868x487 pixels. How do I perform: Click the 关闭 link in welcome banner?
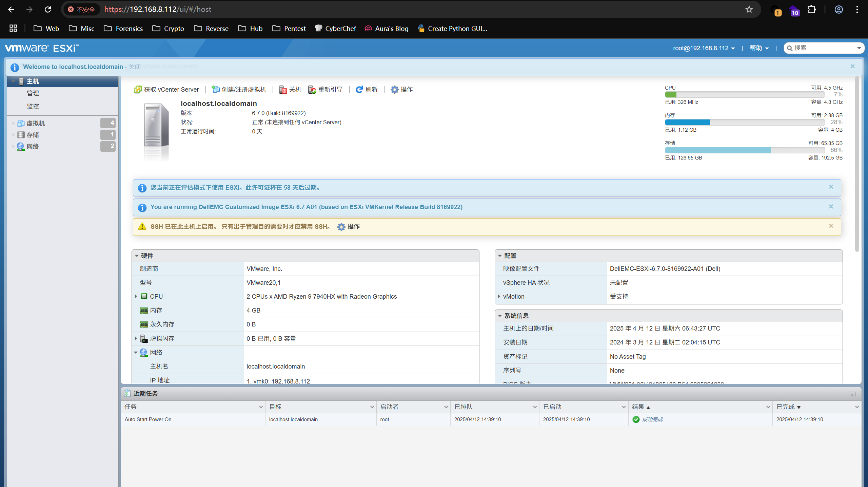(135, 67)
